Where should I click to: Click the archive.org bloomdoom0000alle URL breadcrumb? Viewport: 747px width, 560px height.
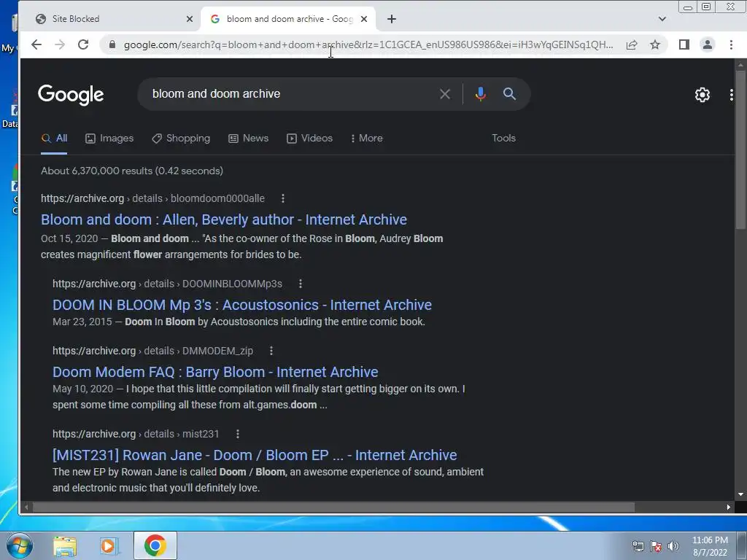[x=152, y=198]
